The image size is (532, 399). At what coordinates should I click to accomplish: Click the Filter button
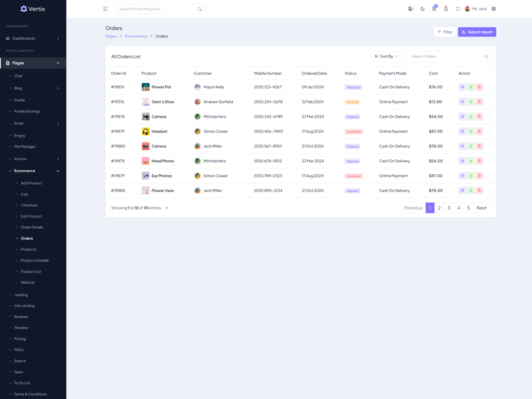click(445, 32)
